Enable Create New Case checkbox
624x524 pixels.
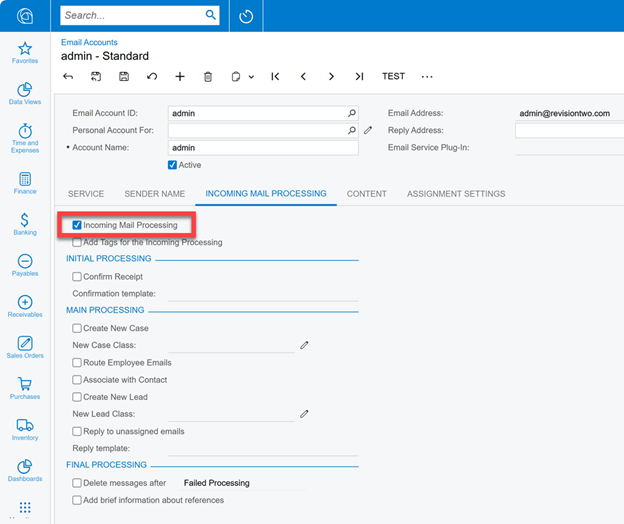coord(77,328)
